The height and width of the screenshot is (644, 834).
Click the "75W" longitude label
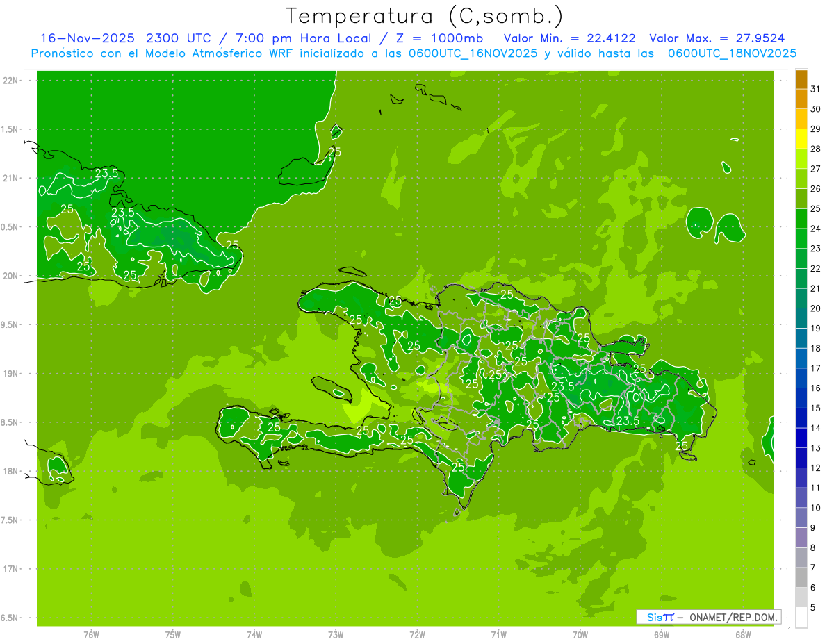[x=172, y=635]
